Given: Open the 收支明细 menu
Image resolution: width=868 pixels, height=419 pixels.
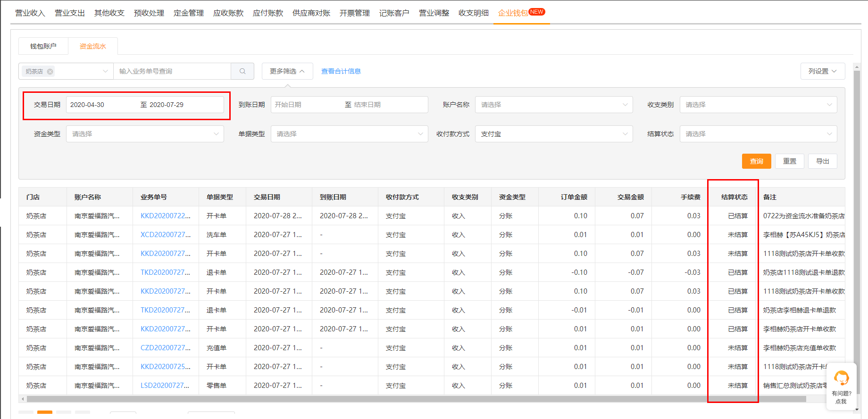Looking at the screenshot, I should tap(474, 13).
